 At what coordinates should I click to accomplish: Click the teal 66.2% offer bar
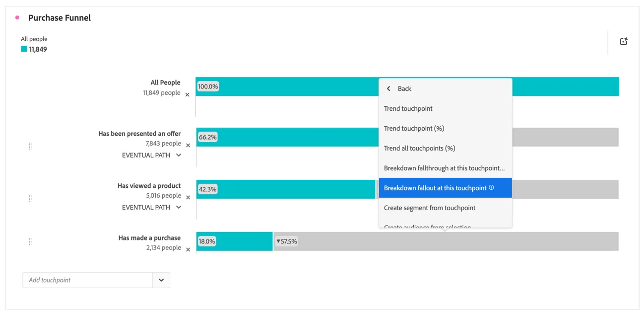(x=288, y=137)
